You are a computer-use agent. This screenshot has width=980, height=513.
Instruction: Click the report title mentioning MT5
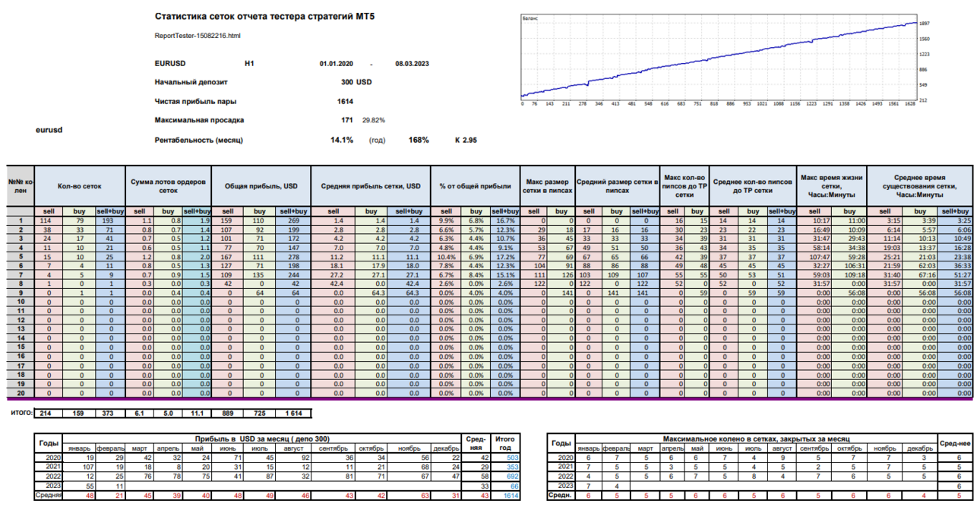click(x=264, y=15)
